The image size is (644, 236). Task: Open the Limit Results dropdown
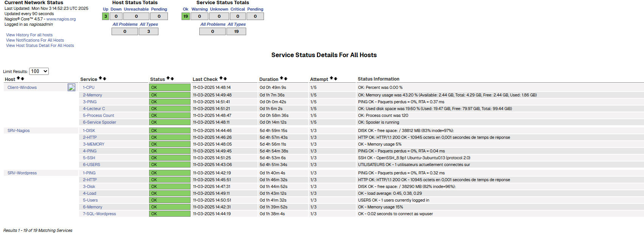[39, 71]
